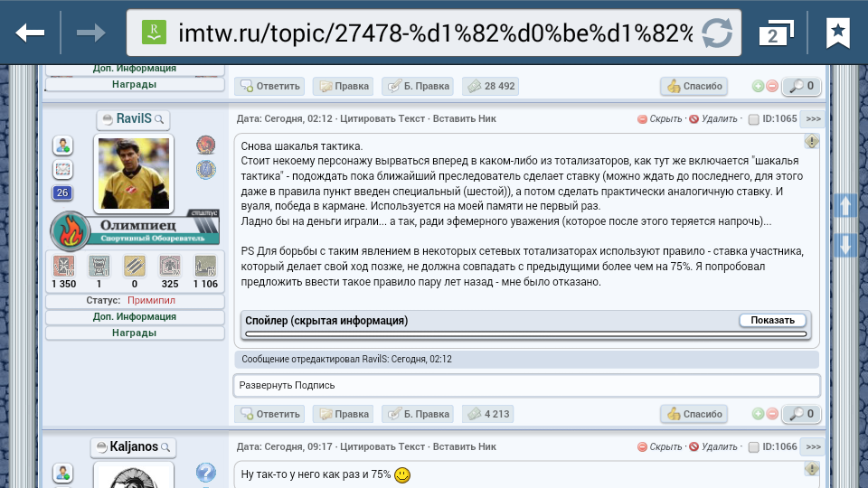Send message via RavilS envelope icon

coord(62,169)
